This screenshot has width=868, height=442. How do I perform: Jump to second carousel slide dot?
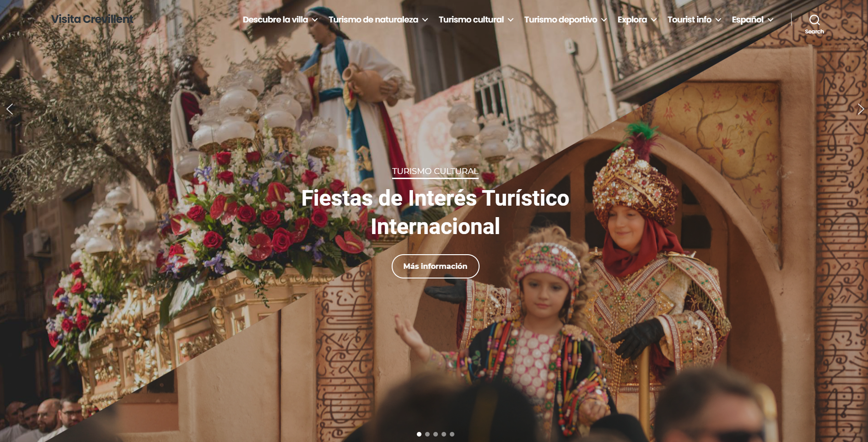(x=427, y=434)
